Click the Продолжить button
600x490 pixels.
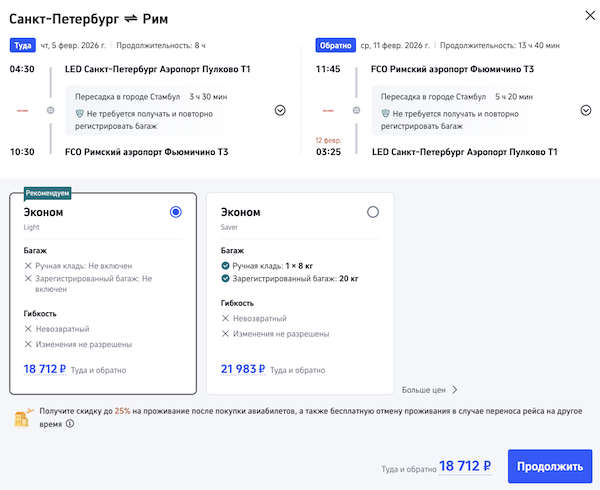(550, 467)
